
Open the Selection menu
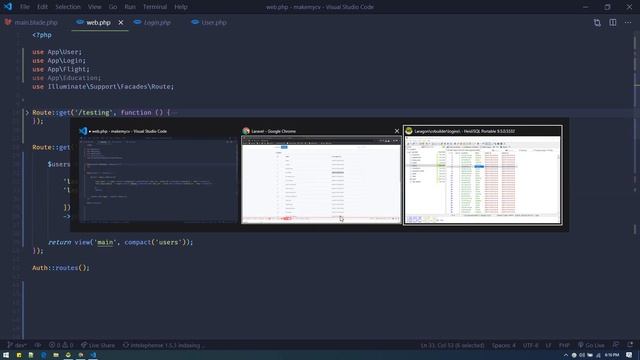(68, 7)
